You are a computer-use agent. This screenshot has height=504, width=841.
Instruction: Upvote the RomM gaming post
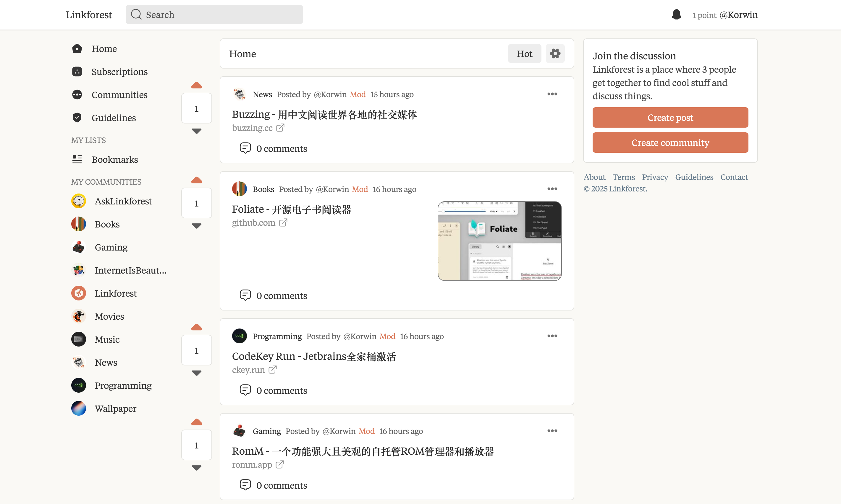tap(196, 422)
